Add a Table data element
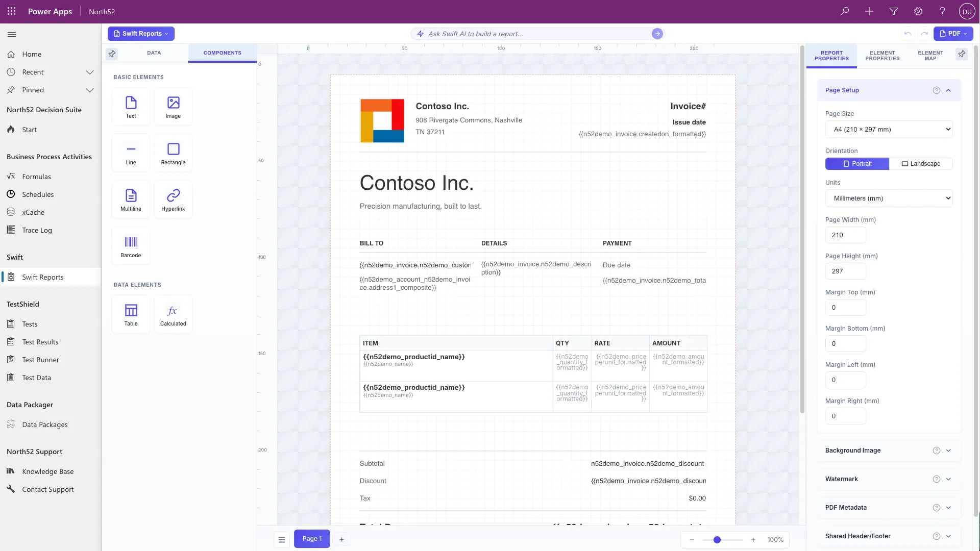Viewport: 980px width, 551px height. (131, 314)
